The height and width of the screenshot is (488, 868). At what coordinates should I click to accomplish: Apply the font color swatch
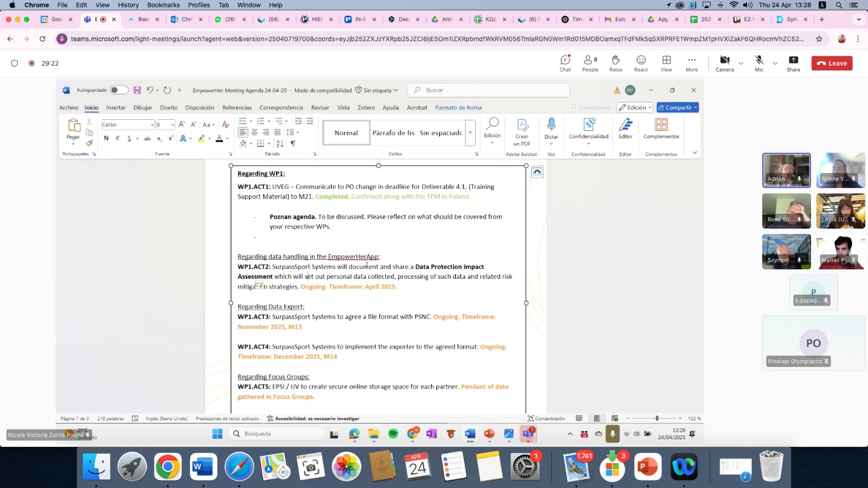[x=219, y=138]
